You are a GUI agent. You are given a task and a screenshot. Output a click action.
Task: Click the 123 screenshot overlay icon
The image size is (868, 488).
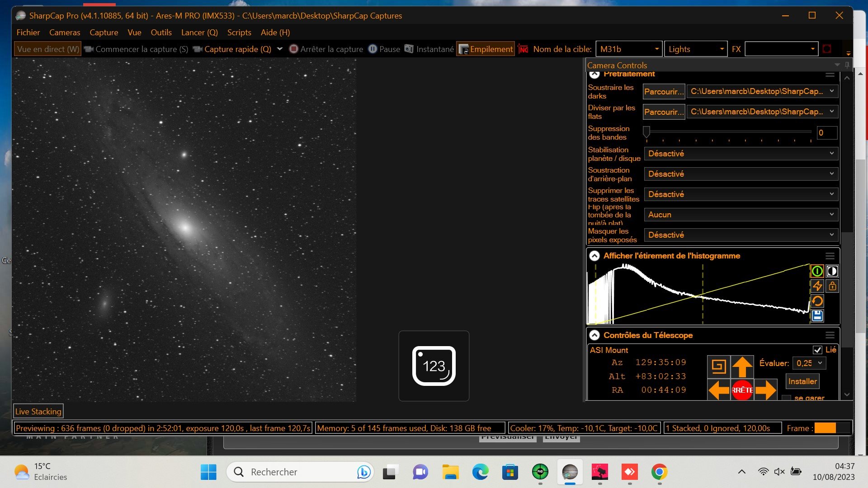coord(434,366)
